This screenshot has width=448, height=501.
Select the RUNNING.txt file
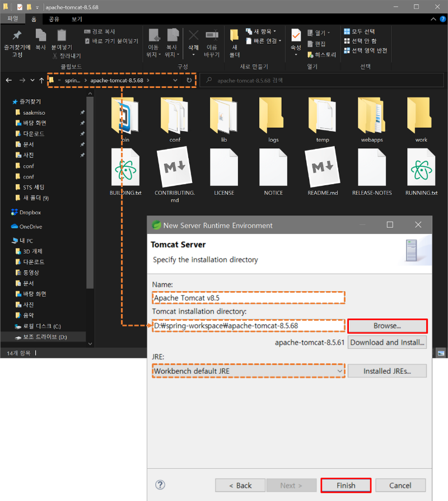pyautogui.click(x=421, y=172)
